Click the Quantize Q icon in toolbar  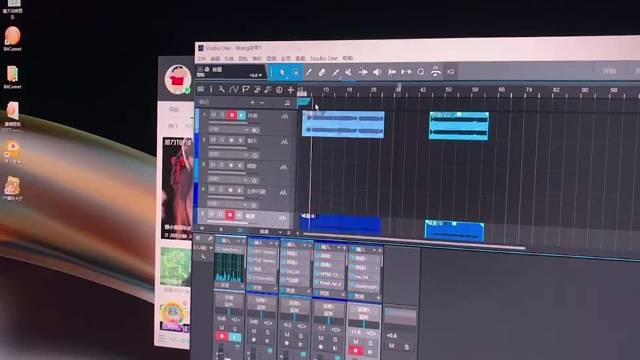pos(420,72)
